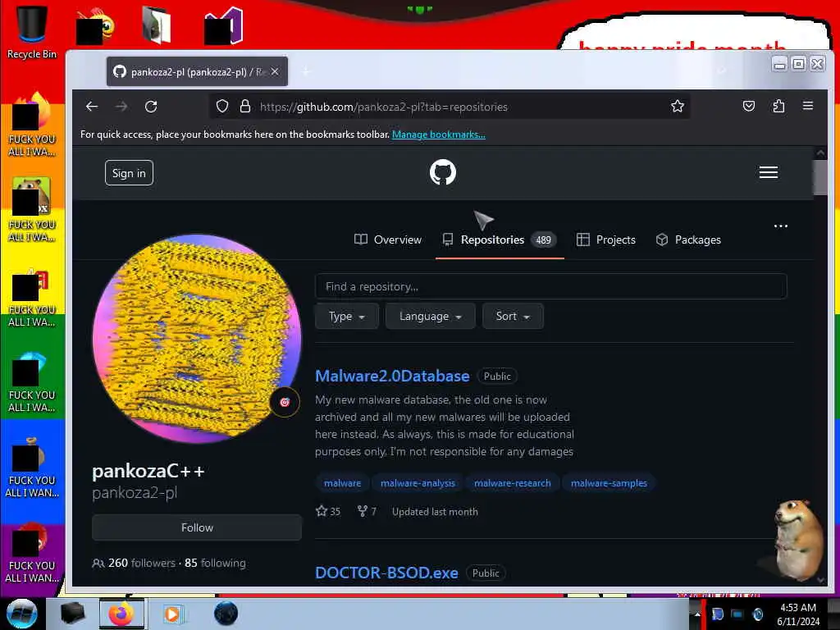Open the Visual Studio desktop icon
The height and width of the screenshot is (630, 840).
coord(223,25)
